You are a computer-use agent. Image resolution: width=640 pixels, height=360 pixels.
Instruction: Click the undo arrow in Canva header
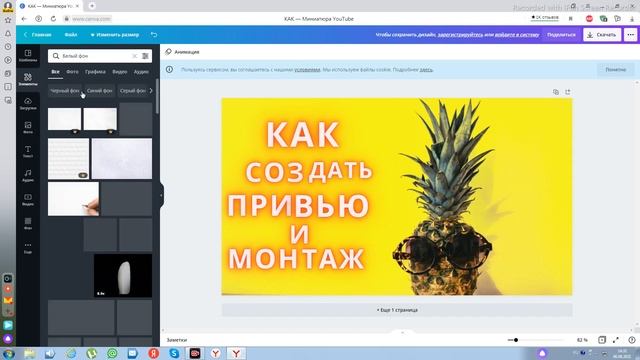(x=154, y=35)
